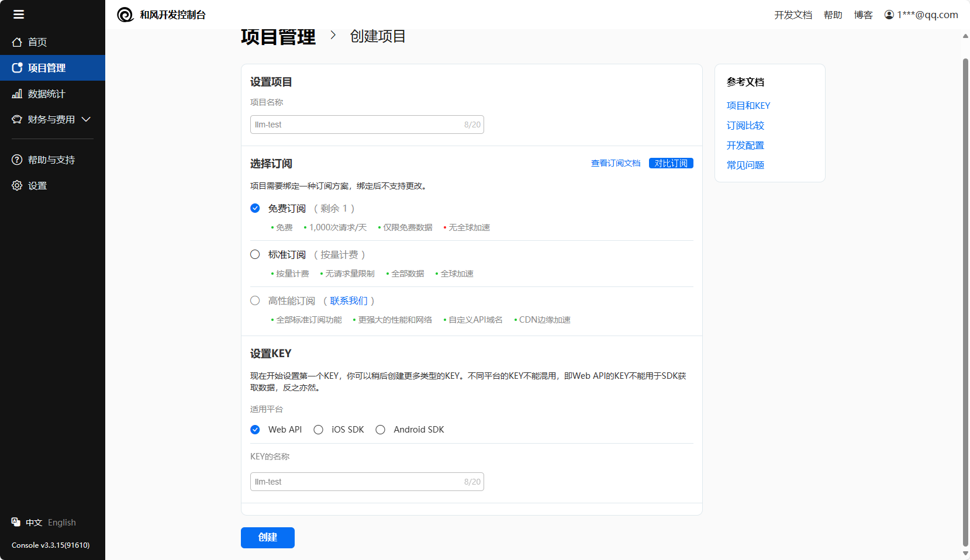970x560 pixels.
Task: Click the project management sidebar icon
Action: pos(17,68)
